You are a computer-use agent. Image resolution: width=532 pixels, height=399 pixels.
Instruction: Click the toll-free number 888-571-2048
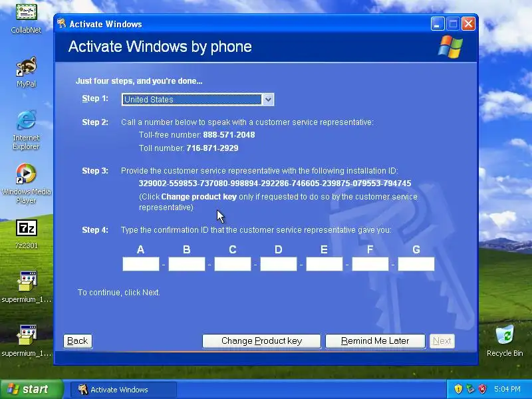click(x=229, y=135)
